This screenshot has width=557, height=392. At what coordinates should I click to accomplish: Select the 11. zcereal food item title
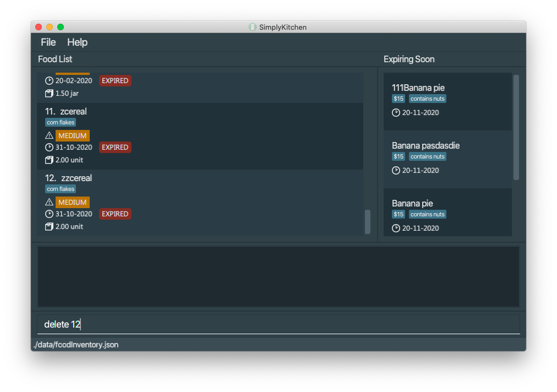[65, 112]
